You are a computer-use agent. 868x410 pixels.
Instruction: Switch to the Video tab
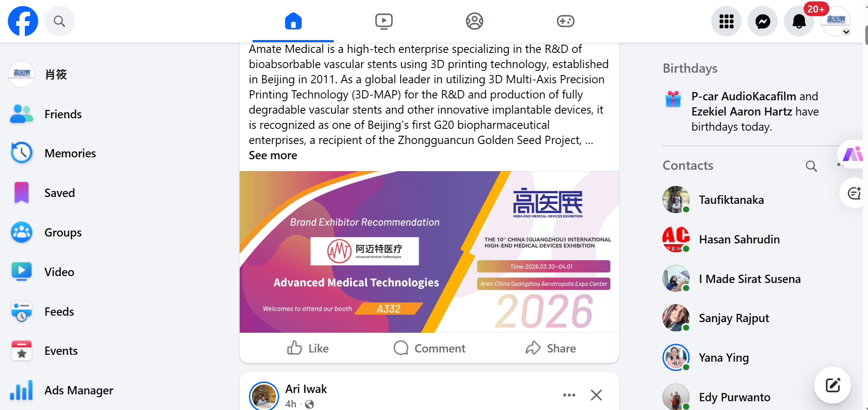(x=384, y=21)
